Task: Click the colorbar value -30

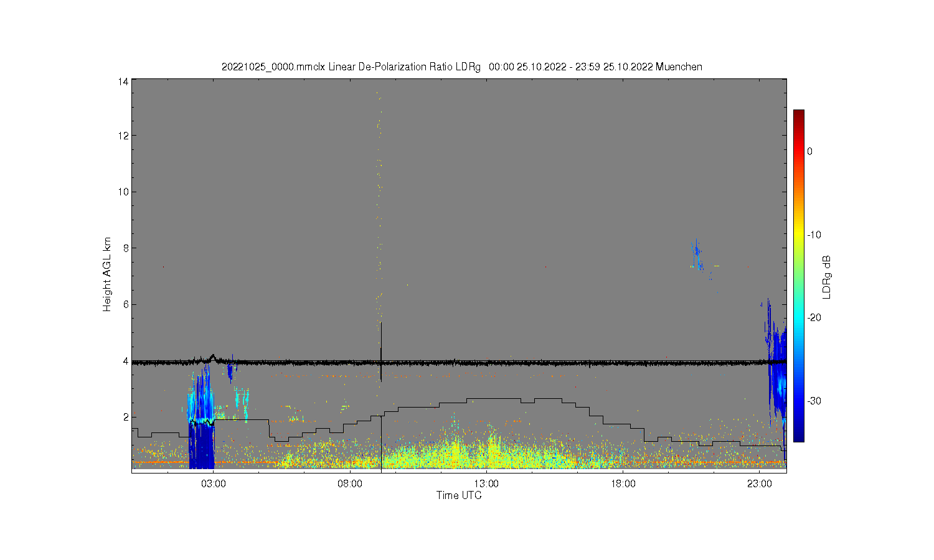Action: [x=814, y=401]
